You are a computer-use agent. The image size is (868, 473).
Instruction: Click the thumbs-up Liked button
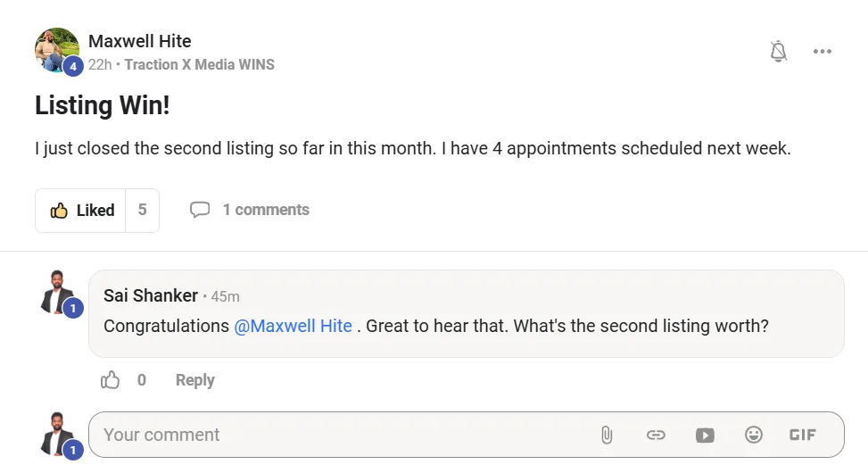(81, 211)
